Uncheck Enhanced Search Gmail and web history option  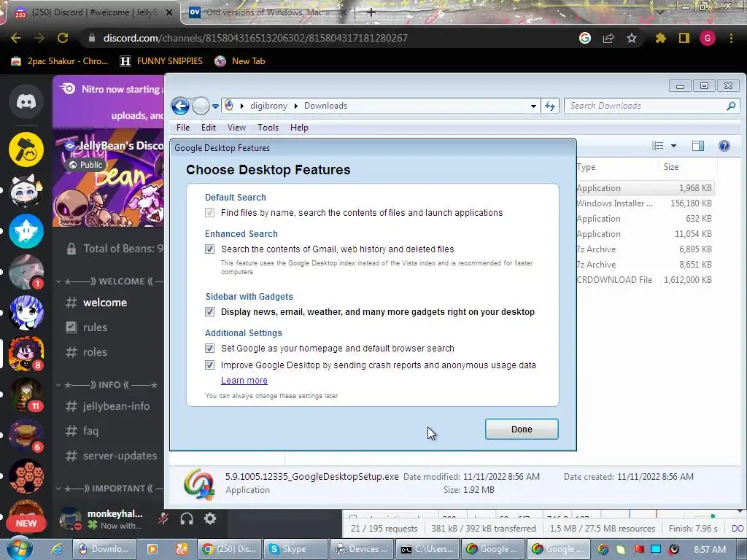209,249
